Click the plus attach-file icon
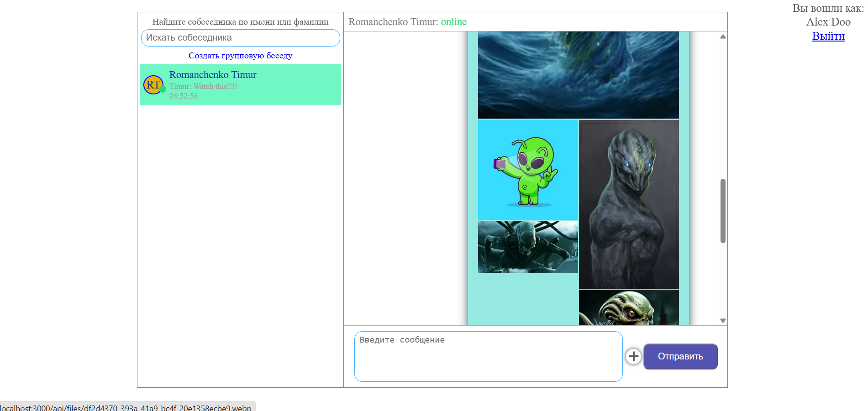868x411 pixels. pyautogui.click(x=633, y=356)
